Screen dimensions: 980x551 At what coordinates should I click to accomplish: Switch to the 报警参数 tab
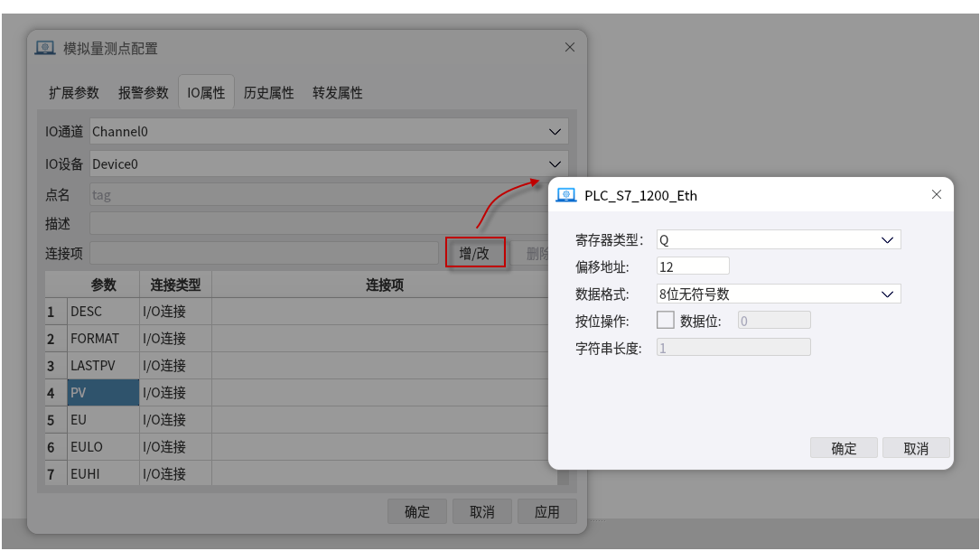[x=144, y=92]
